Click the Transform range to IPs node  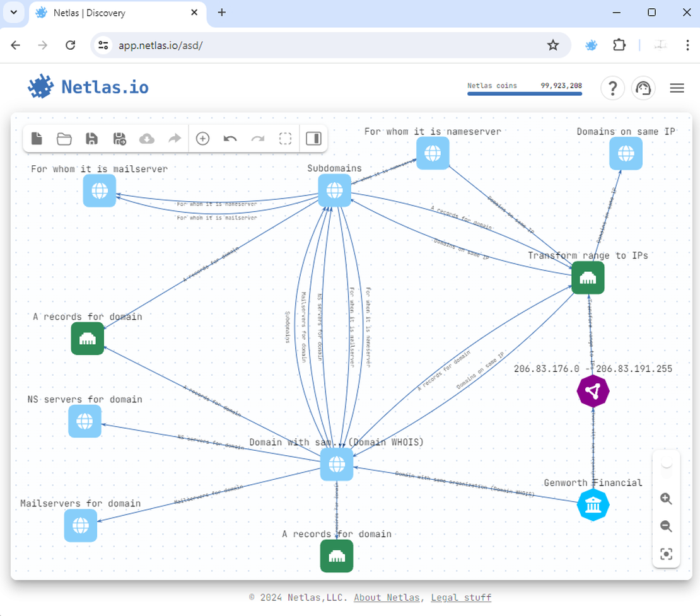pyautogui.click(x=588, y=278)
